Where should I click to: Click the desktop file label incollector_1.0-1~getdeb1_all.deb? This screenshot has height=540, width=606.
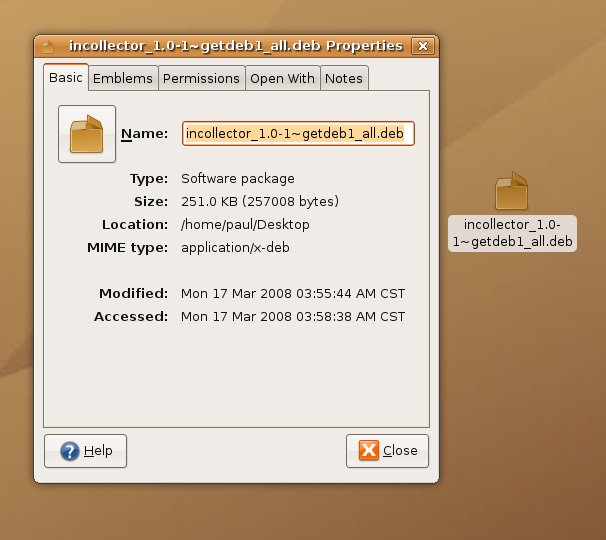tap(512, 233)
